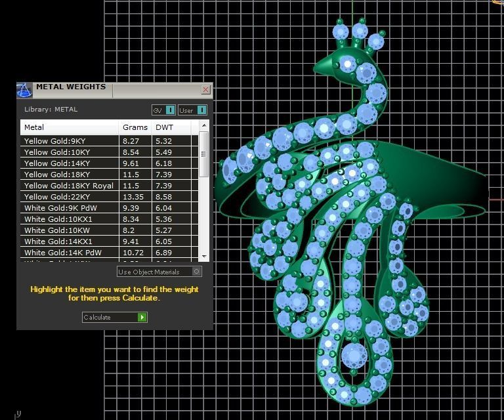Toggle the User library switch
This screenshot has height=420, width=504.
tap(192, 110)
